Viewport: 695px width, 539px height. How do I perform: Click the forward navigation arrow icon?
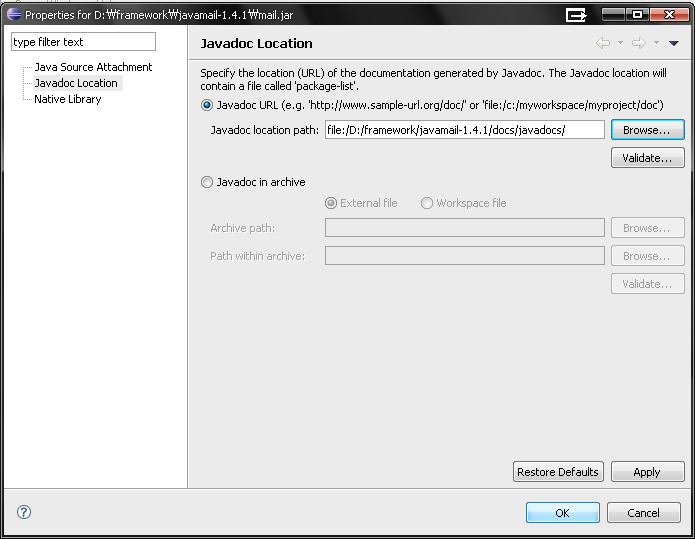coord(639,43)
